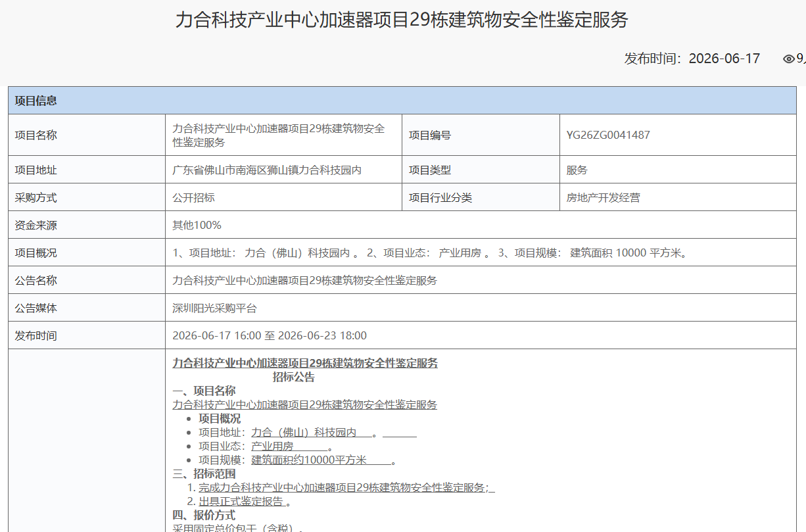Click the 发布时间 label in table
The width and height of the screenshot is (806, 532).
pyautogui.click(x=87, y=335)
